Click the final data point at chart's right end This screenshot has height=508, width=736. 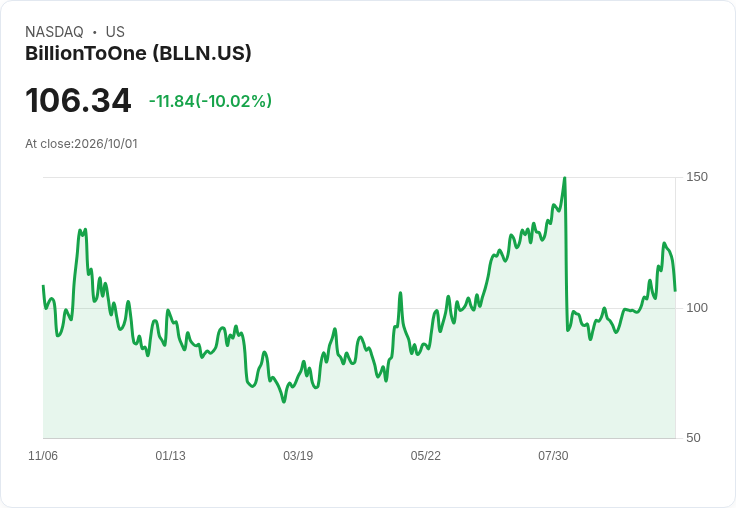pos(675,291)
